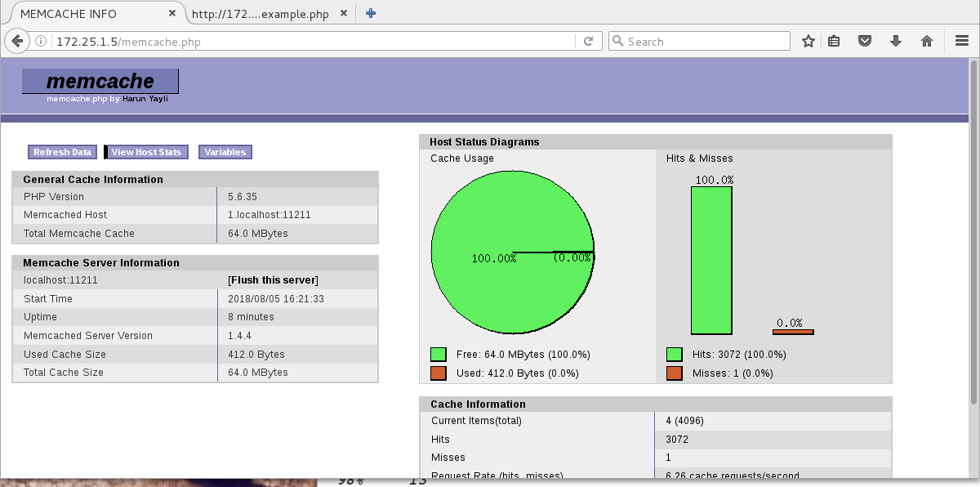
Task: Close the example.php tab
Action: [x=345, y=13]
